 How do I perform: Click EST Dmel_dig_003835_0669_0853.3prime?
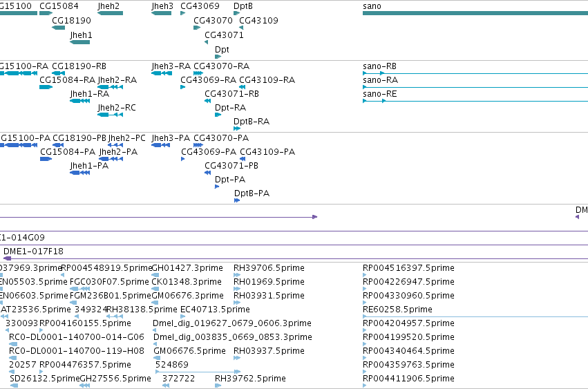tap(232, 337)
